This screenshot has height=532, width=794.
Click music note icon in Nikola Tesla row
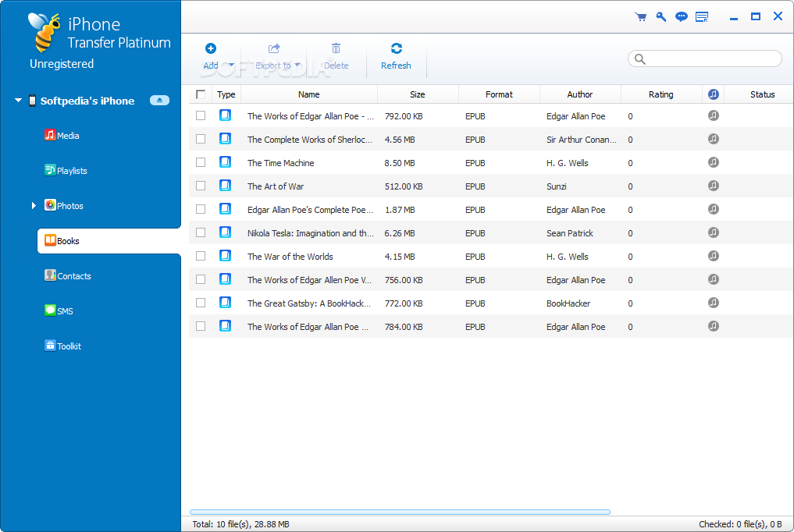point(714,232)
